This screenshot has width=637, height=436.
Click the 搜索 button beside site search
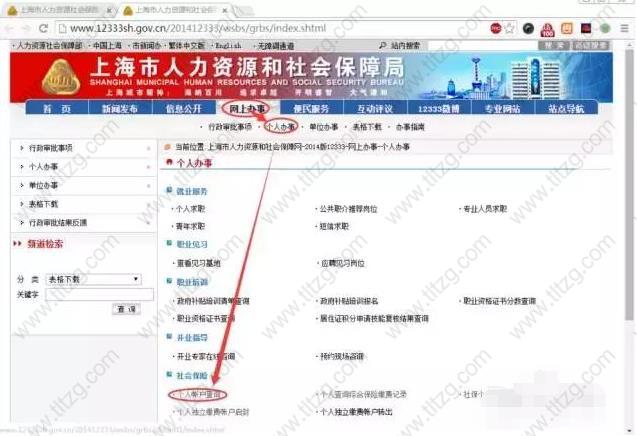[x=555, y=46]
